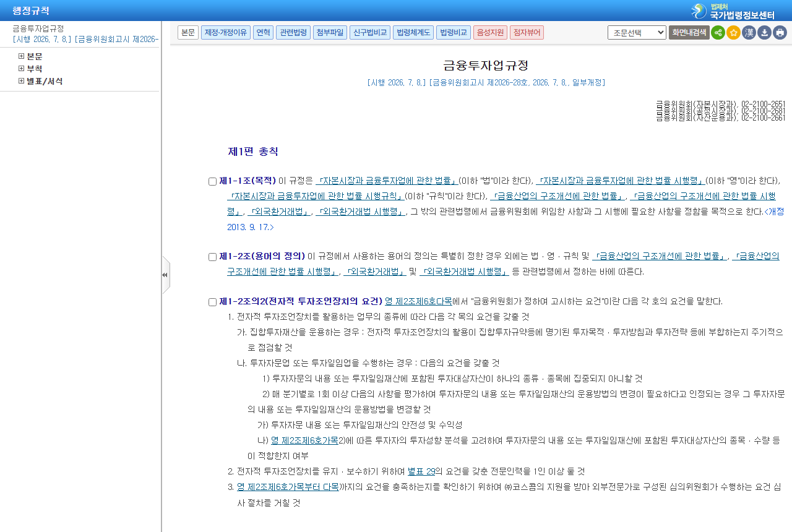The height and width of the screenshot is (532, 792).
Task: Open the 신구법비교 tab
Action: pyautogui.click(x=370, y=33)
